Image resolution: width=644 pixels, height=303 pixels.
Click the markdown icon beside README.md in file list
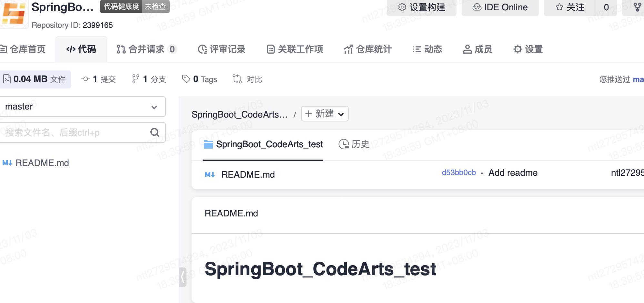tap(210, 175)
